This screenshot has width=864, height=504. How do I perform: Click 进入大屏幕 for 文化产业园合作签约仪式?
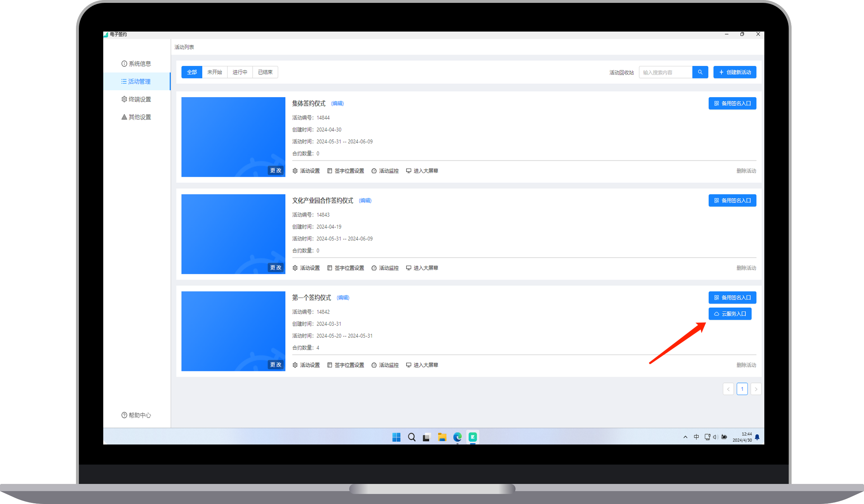tap(422, 268)
